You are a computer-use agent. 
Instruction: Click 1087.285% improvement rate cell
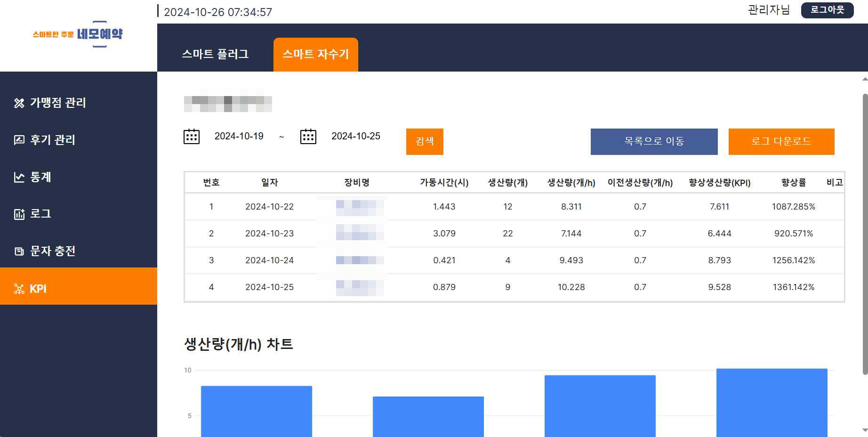pos(794,207)
